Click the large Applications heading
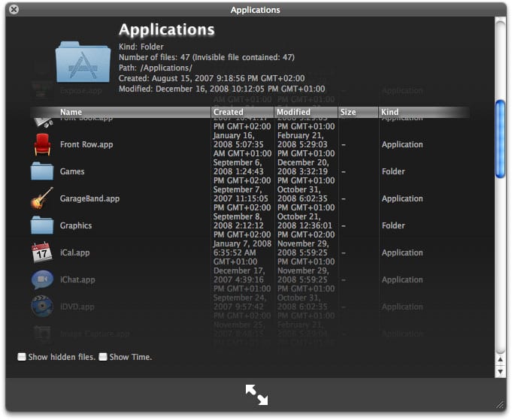The height and width of the screenshot is (420, 512). pyautogui.click(x=166, y=30)
